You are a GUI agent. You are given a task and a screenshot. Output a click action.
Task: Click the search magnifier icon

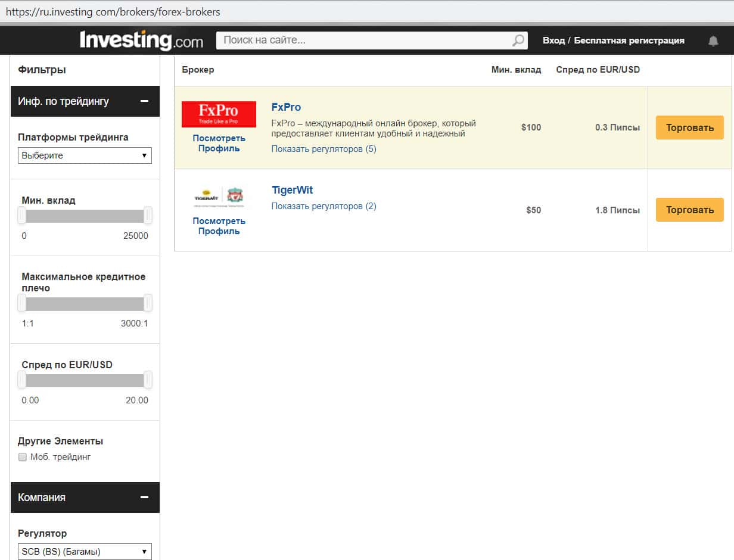(519, 41)
